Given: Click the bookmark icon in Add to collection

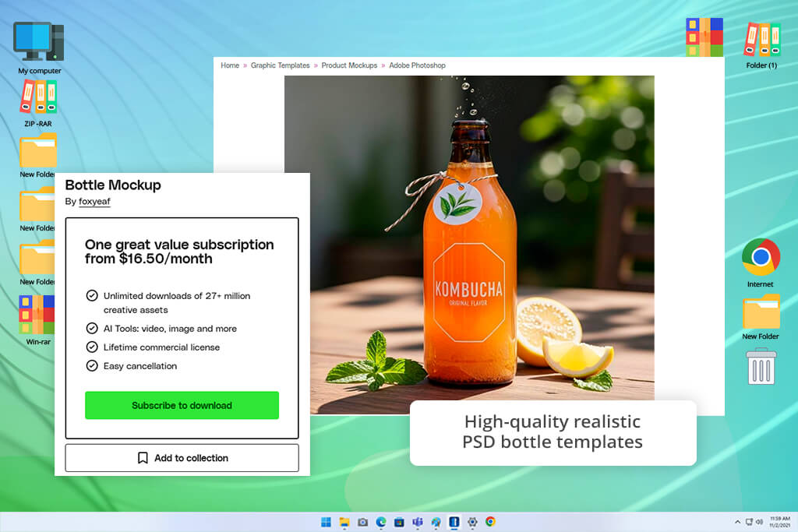Looking at the screenshot, I should pos(143,458).
